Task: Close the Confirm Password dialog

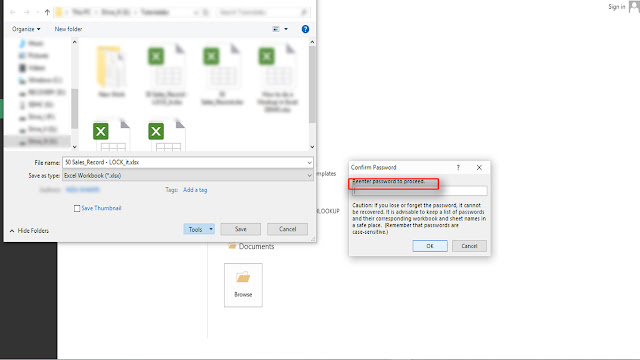Action: tap(479, 167)
